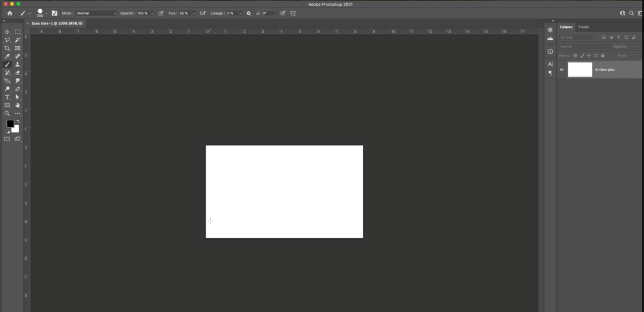The image size is (644, 312).
Task: Reset default foreground and background colors
Action: [x=8, y=131]
